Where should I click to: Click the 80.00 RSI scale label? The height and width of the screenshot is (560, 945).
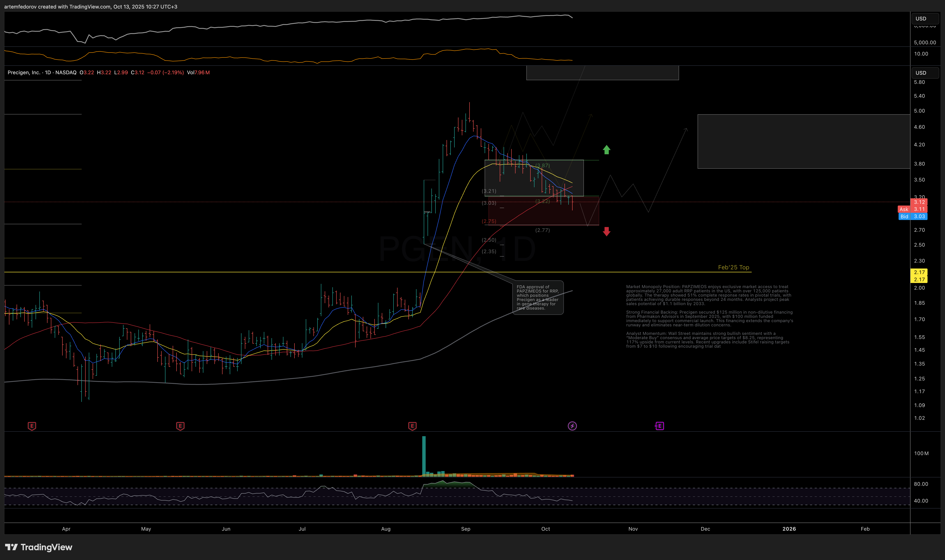[921, 484]
